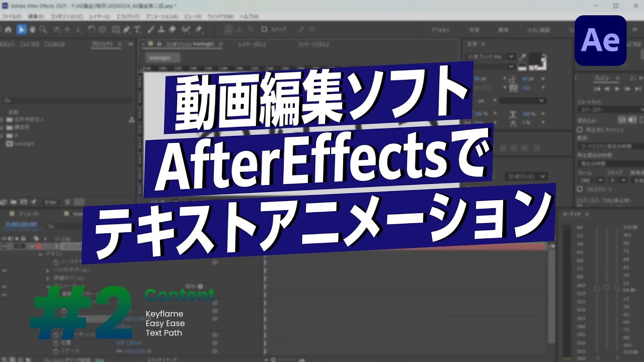Check 再生前にキャッシュ in the Preview panel
This screenshot has height=362, width=644.
click(x=580, y=130)
